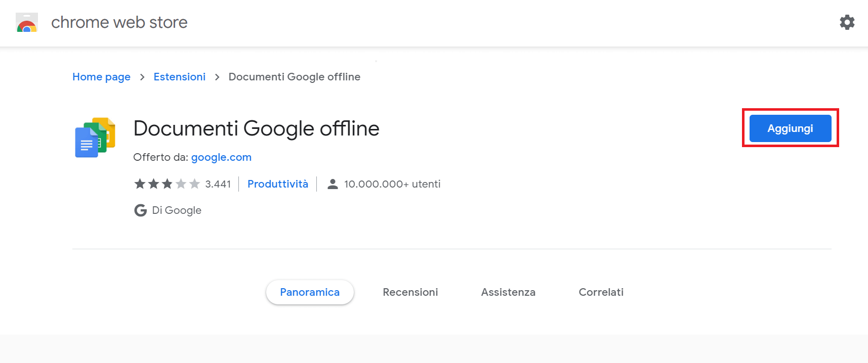Click the 'Documenti Google offline' heading

256,128
